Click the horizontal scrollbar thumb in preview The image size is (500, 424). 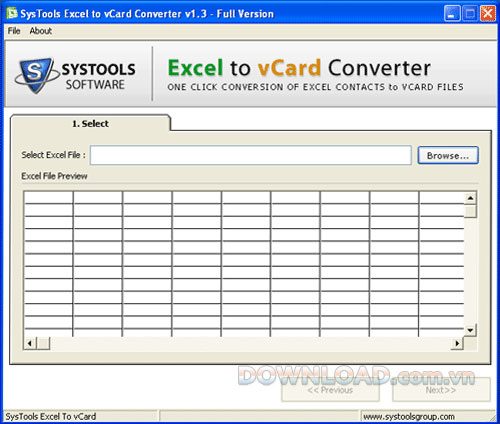click(x=43, y=343)
